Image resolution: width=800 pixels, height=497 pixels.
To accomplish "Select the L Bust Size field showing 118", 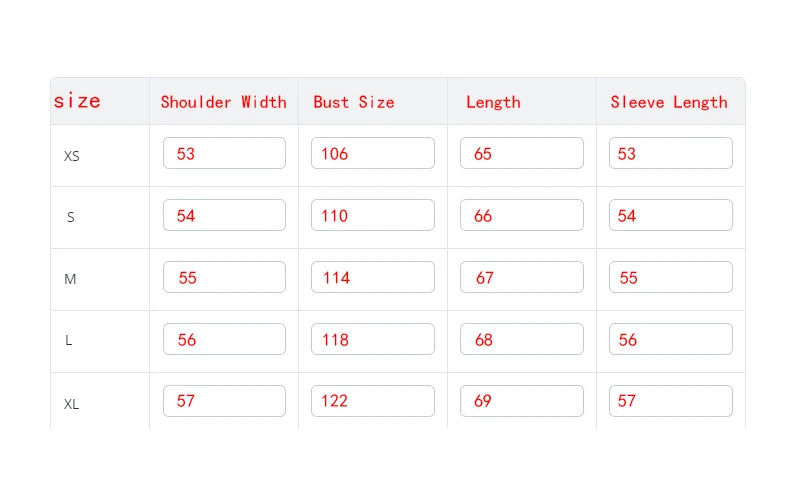I will point(373,339).
